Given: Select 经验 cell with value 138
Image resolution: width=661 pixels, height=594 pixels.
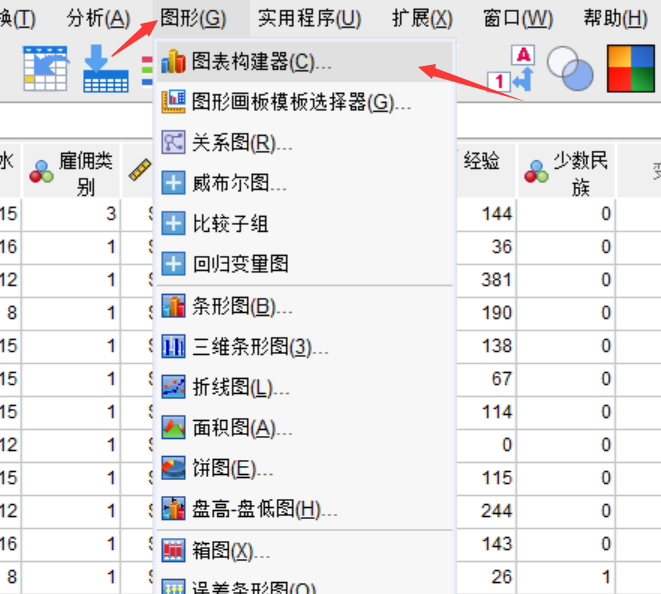Looking at the screenshot, I should pos(486,346).
